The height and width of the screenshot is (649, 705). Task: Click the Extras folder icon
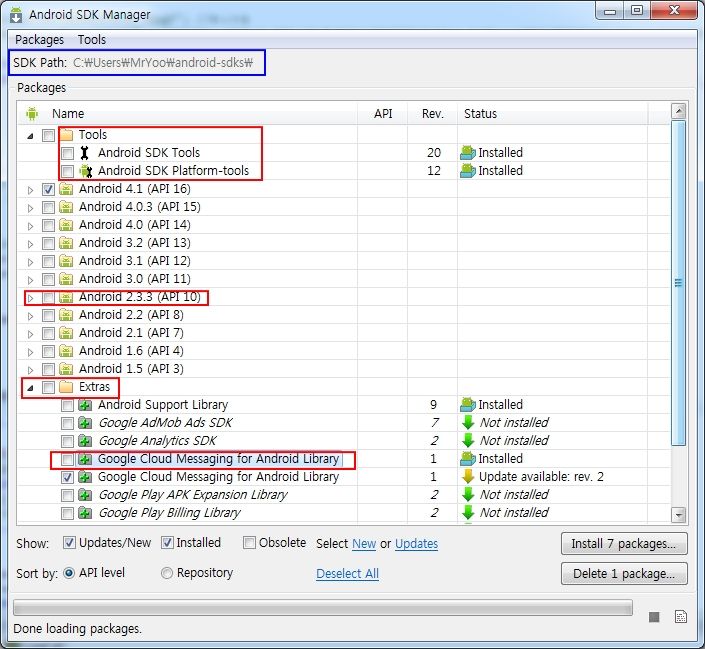[66, 387]
